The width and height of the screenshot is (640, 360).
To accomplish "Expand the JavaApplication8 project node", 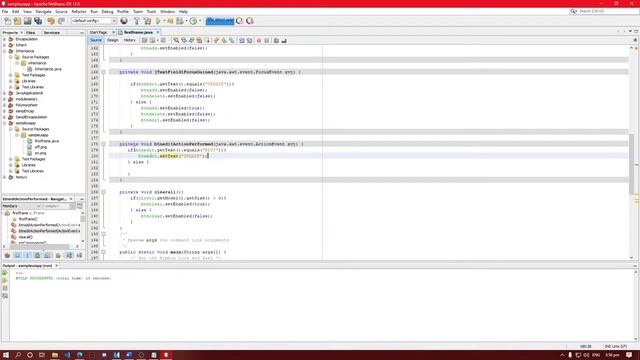I will click(4, 93).
